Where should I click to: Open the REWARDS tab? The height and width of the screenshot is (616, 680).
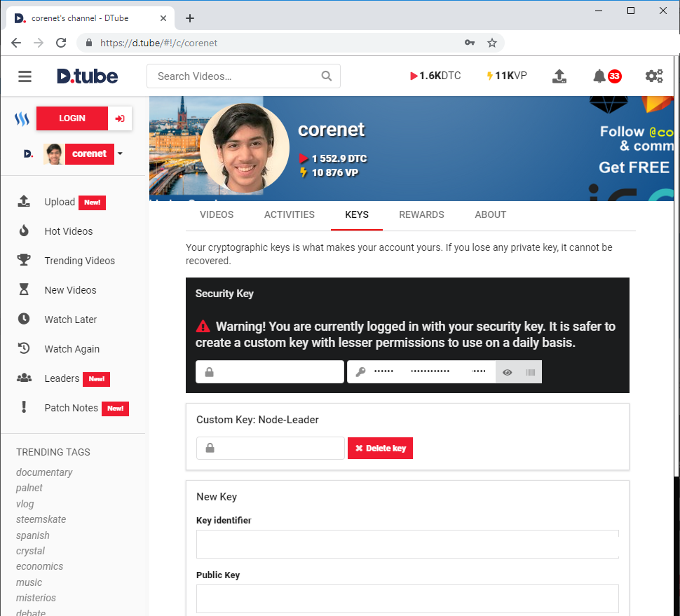pyautogui.click(x=421, y=214)
